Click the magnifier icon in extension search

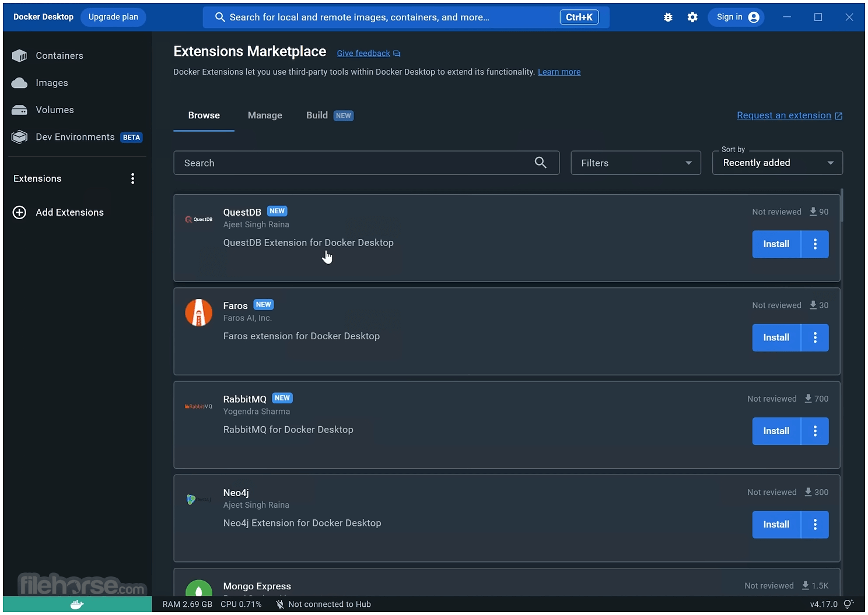click(x=541, y=163)
